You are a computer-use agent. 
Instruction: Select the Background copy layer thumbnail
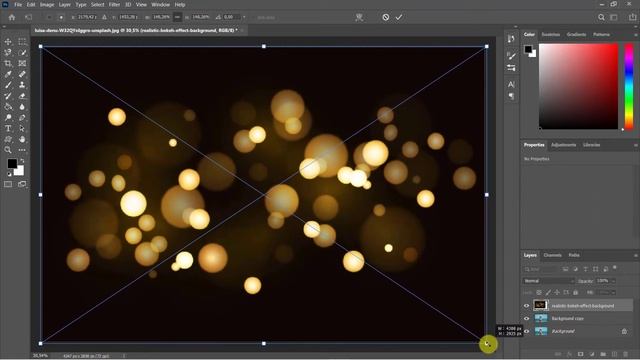click(541, 318)
